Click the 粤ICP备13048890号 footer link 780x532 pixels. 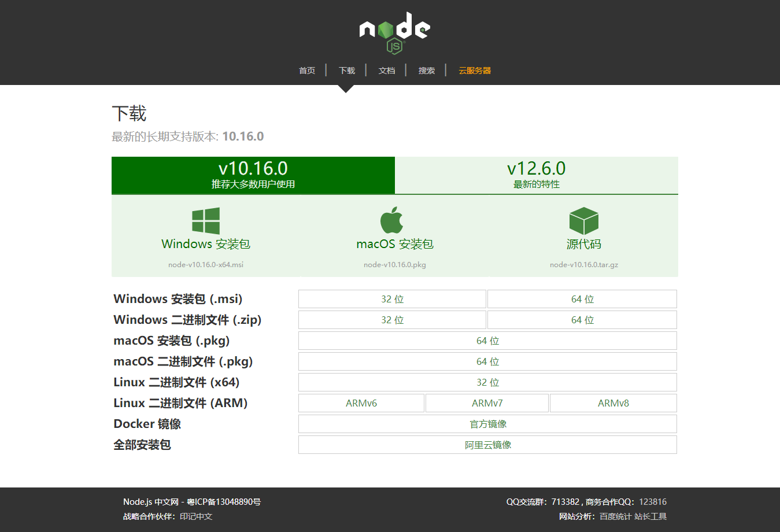coord(224,502)
